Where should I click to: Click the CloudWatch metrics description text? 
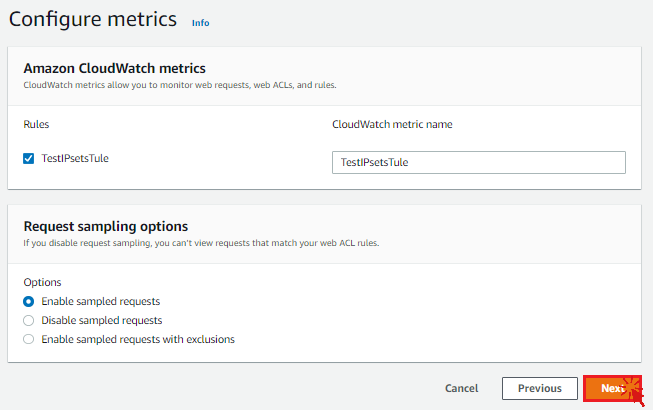[x=180, y=86]
